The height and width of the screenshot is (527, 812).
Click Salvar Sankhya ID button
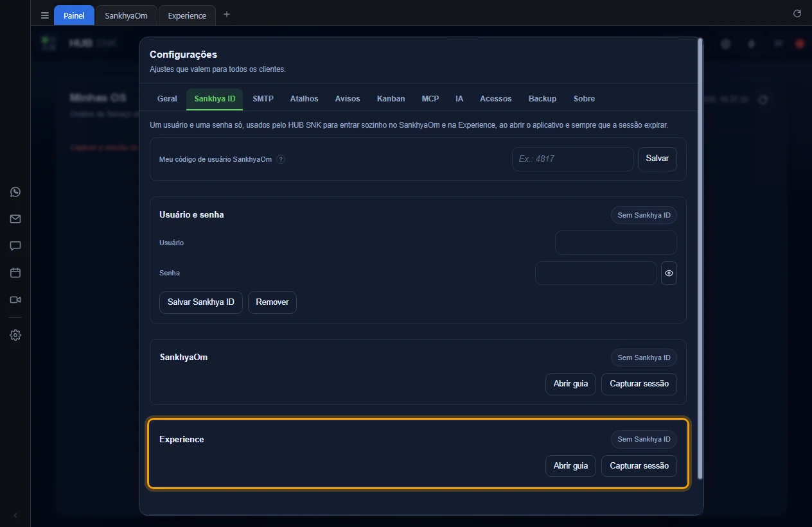pyautogui.click(x=201, y=302)
